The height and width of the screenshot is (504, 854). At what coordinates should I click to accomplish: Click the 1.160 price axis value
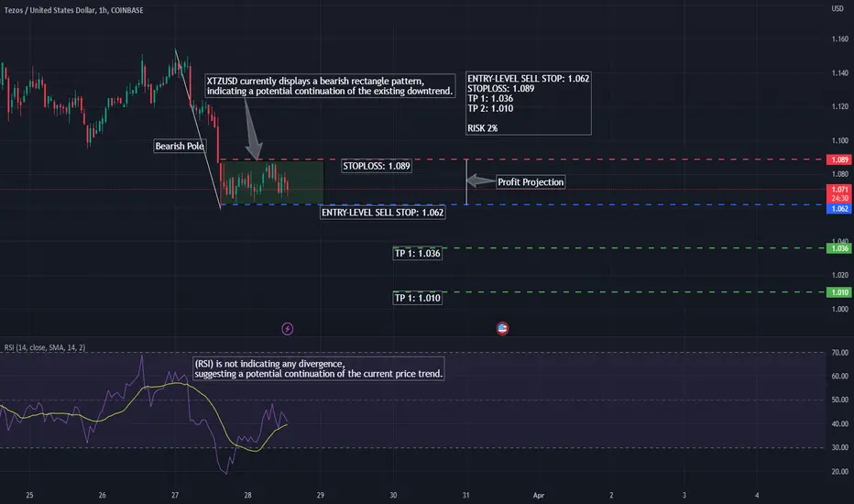[x=839, y=39]
